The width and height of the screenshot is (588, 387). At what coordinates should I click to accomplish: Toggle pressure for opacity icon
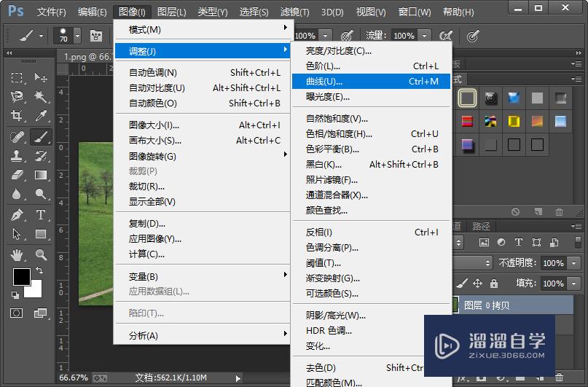point(347,36)
